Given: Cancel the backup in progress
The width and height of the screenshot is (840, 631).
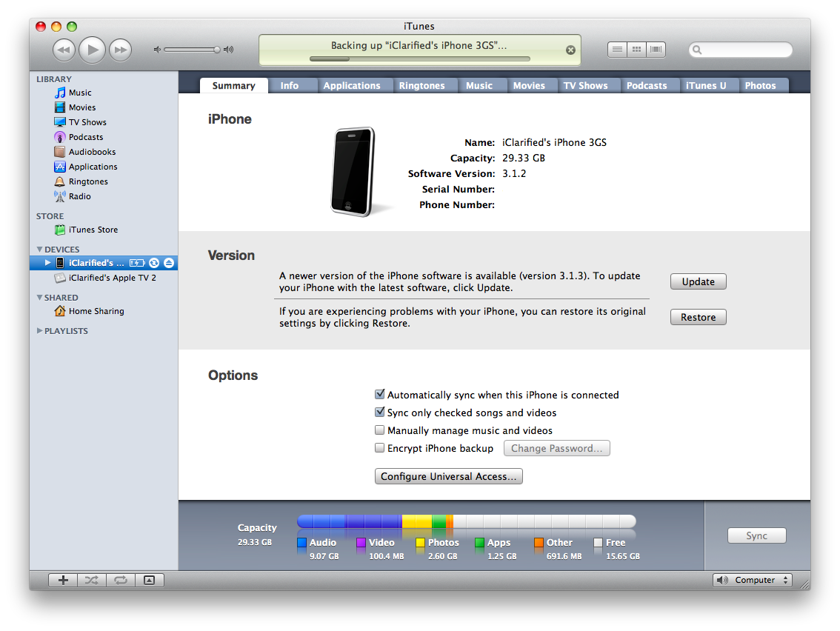Looking at the screenshot, I should tap(570, 50).
